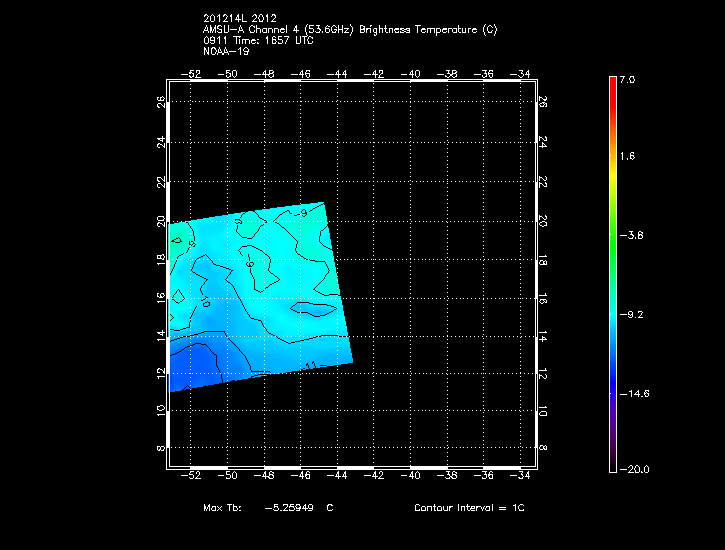725x550 pixels.
Task: Select the NOAA-19 satellite label
Action: (x=225, y=52)
